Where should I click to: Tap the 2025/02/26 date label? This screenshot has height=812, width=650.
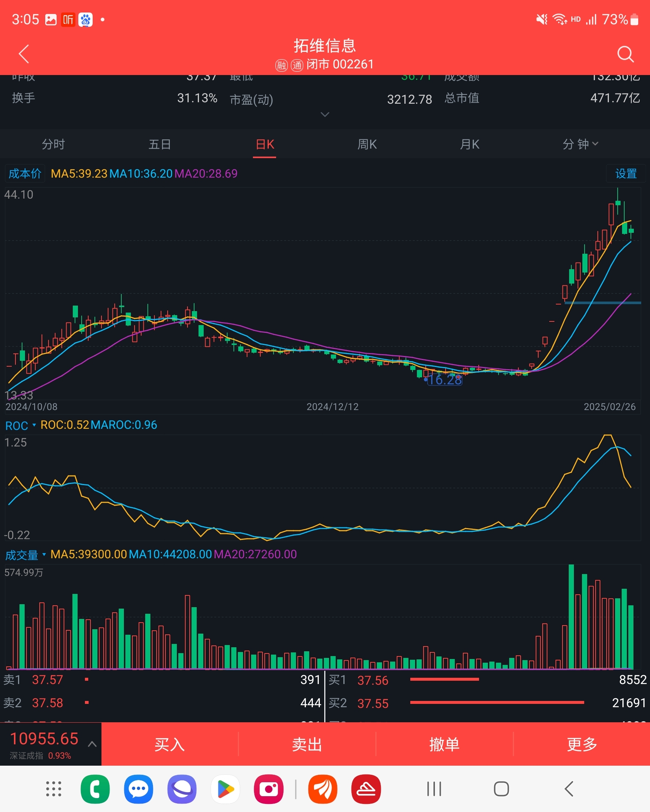pos(609,407)
